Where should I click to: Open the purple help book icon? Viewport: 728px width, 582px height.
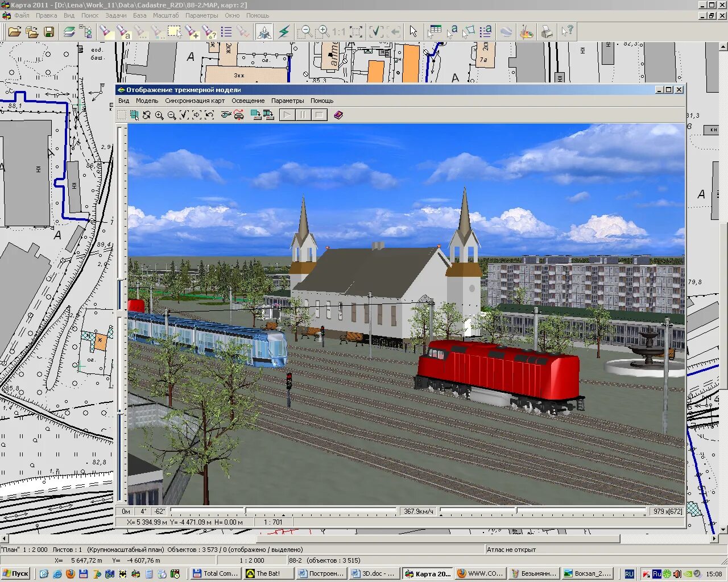click(x=338, y=115)
